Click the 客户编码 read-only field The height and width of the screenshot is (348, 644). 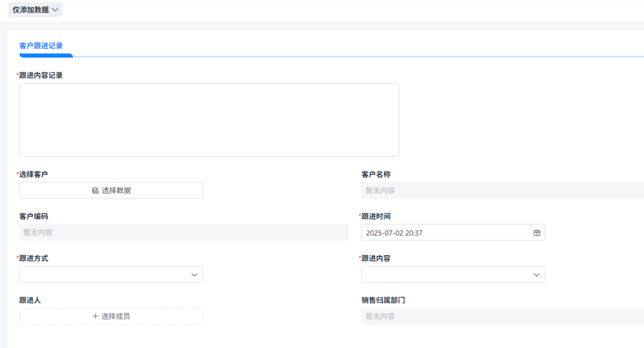[184, 232]
